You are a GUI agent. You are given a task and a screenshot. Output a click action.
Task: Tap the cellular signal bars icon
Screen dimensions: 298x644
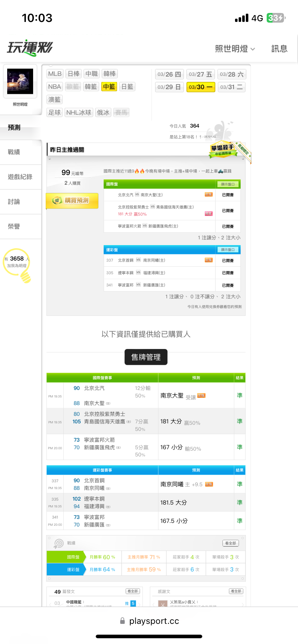pyautogui.click(x=241, y=18)
